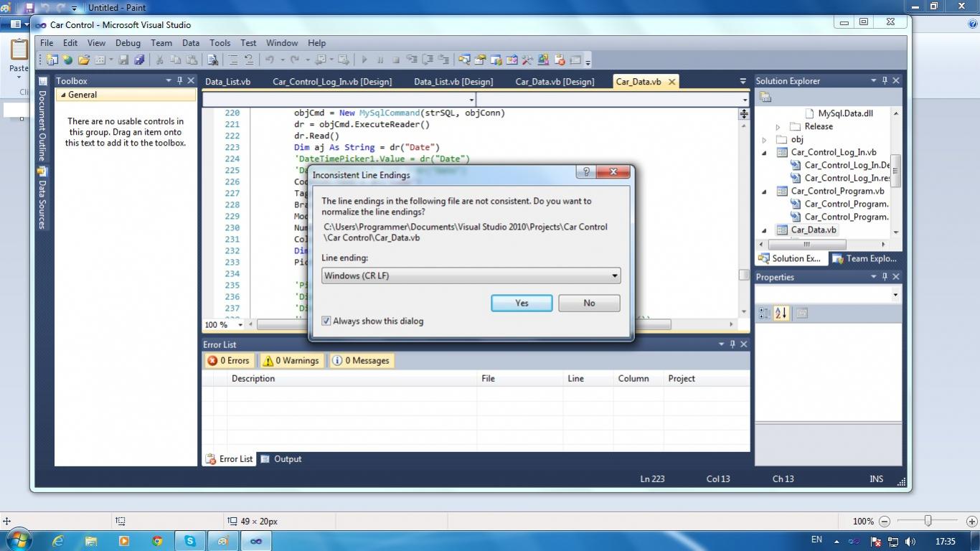The width and height of the screenshot is (980, 551).
Task: Toggle auto-hide pin on Toolbox panel
Action: 179,81
